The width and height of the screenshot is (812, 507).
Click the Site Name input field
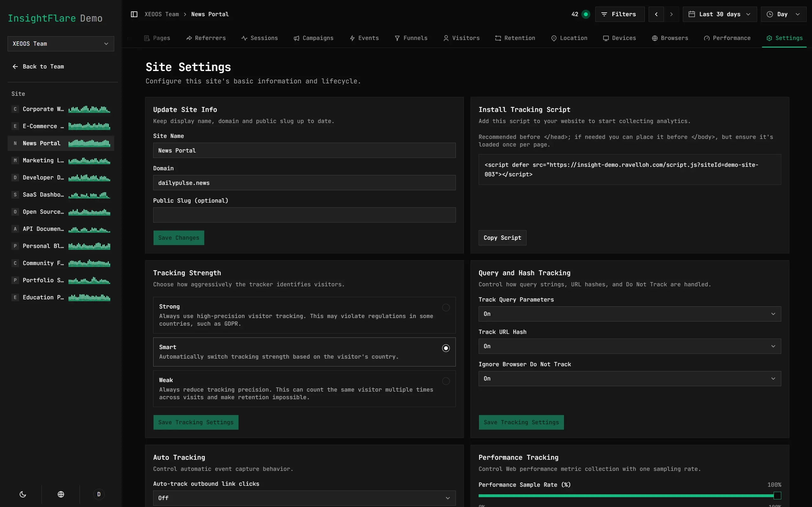[x=304, y=150]
